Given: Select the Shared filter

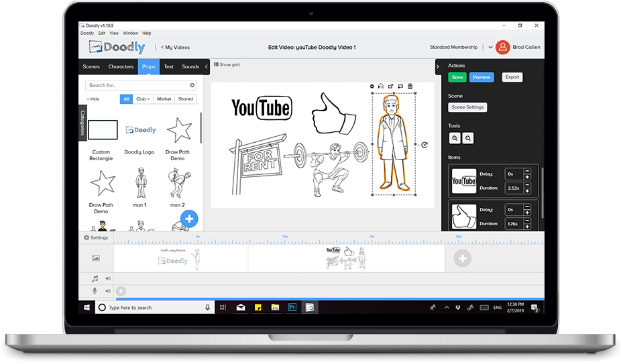Looking at the screenshot, I should point(185,99).
